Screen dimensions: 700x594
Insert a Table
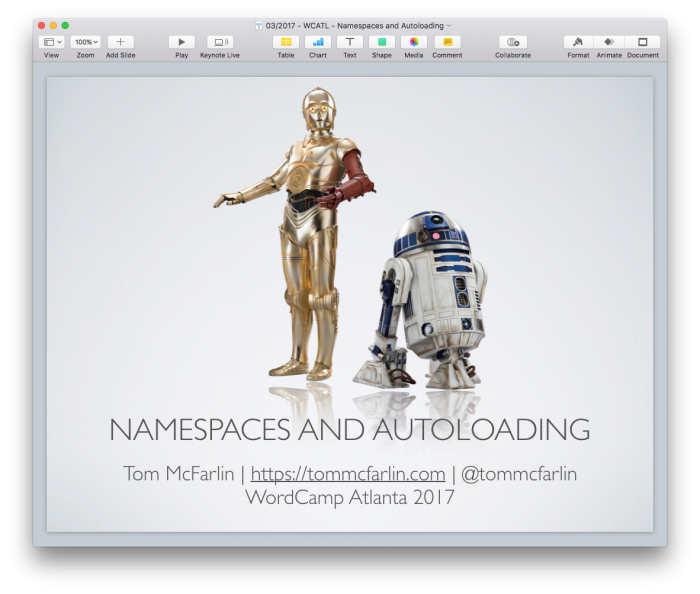point(286,42)
